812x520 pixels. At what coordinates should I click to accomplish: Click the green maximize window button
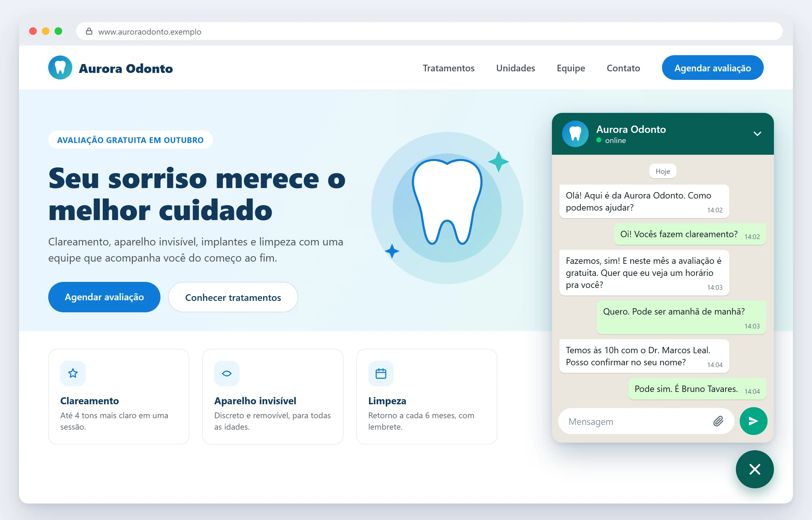pyautogui.click(x=58, y=31)
